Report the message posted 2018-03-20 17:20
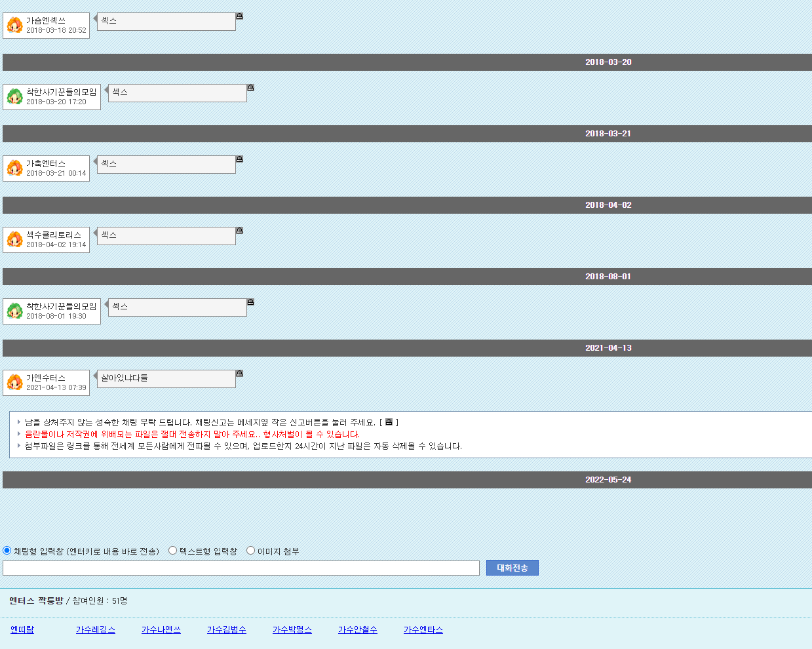The height and width of the screenshot is (649, 812). click(x=250, y=87)
